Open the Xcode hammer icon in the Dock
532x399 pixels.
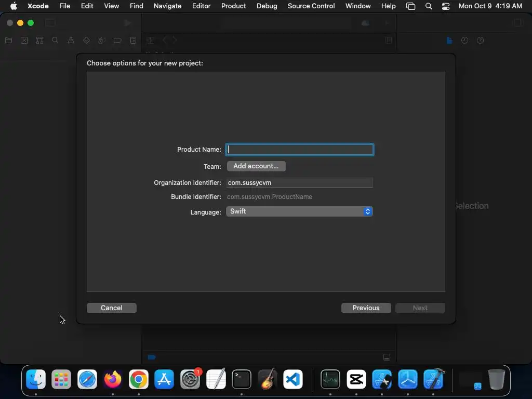coord(434,379)
